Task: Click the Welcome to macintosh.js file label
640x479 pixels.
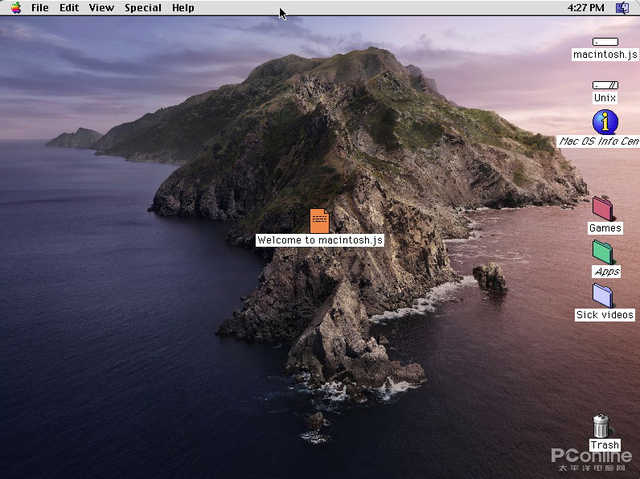Action: point(320,240)
